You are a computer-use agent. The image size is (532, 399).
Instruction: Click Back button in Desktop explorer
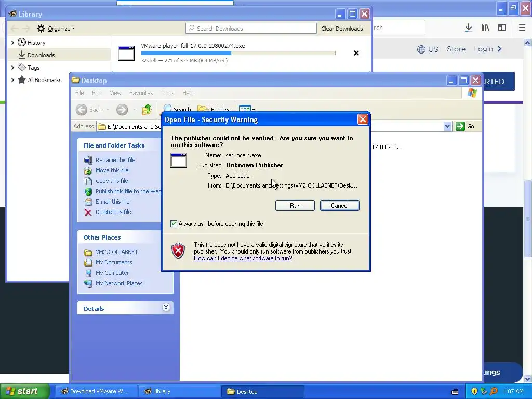(x=88, y=110)
